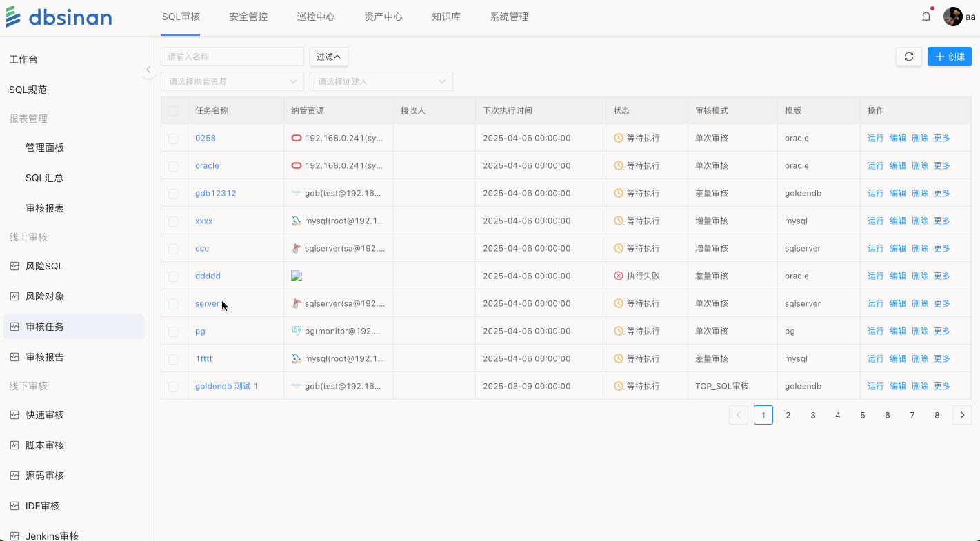The image size is (980, 541).
Task: Tick the checkbox for task 0258
Action: [173, 139]
